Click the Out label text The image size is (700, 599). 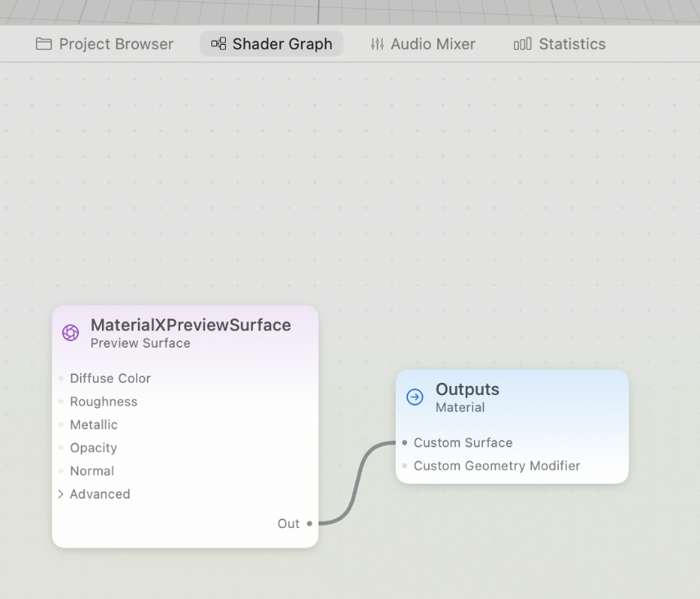pos(288,523)
